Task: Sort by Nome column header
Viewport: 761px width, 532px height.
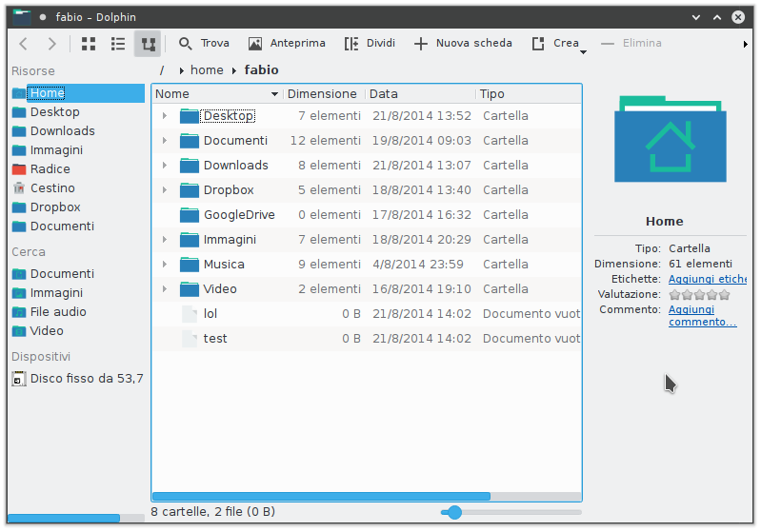Action: pos(217,93)
